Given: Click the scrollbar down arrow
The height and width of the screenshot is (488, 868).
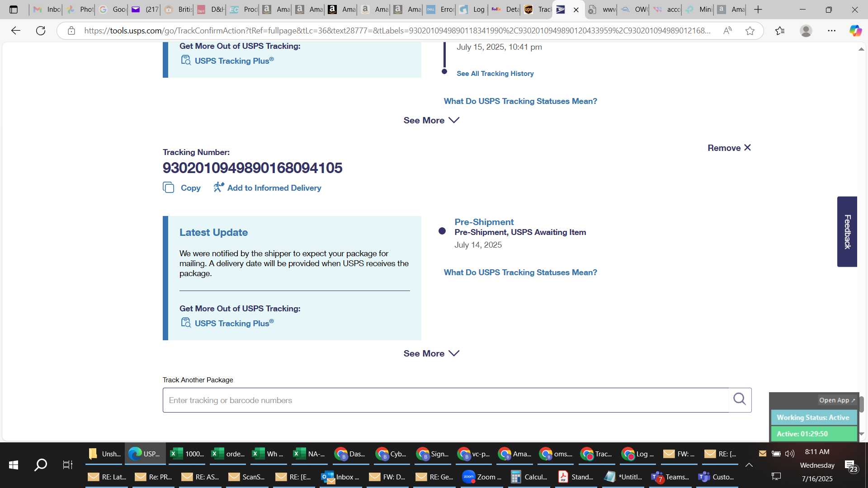Looking at the screenshot, I should coord(861,434).
